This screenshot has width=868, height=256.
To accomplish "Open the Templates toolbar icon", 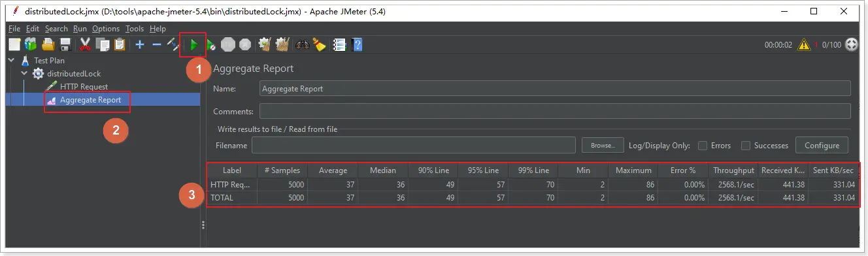I will click(31, 44).
